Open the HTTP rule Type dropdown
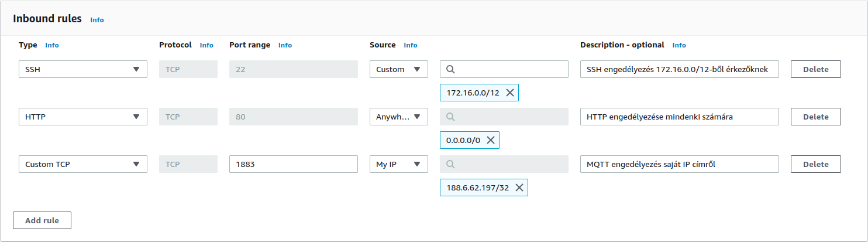Screen dimensions: 868x242 tap(82, 117)
